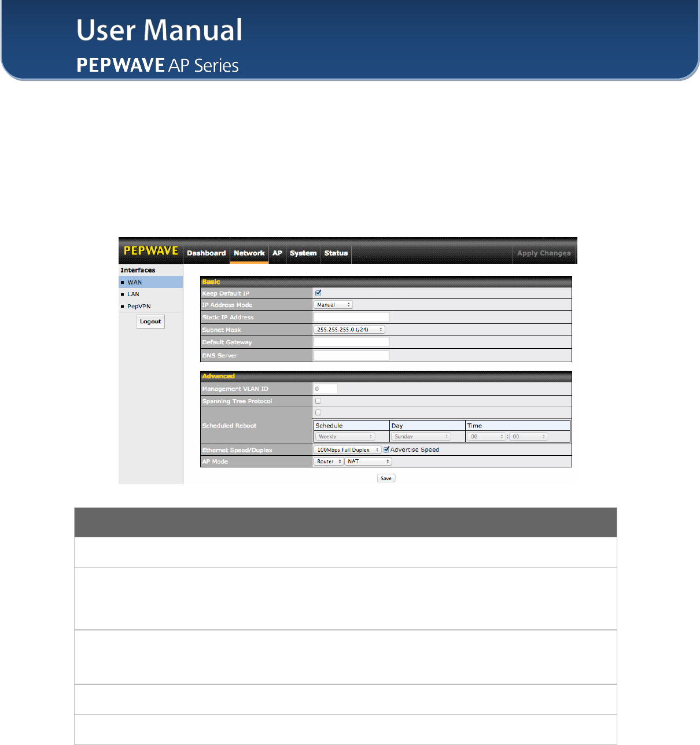Enable the Scheduled Reboot checkbox
The image size is (700, 745).
click(x=318, y=412)
